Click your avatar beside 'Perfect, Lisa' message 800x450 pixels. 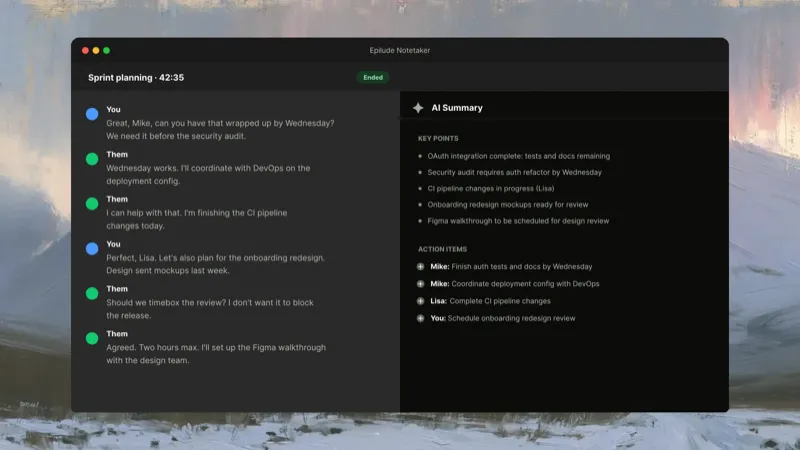point(92,248)
